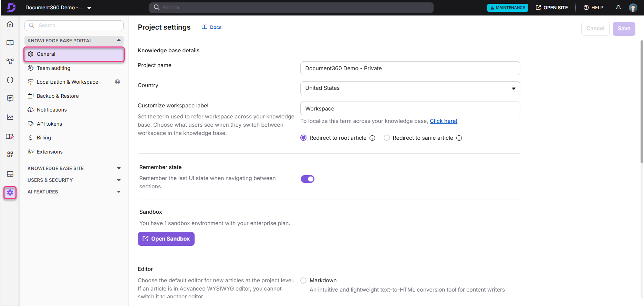Select Redirect to root article radio
Image resolution: width=644 pixels, height=306 pixels.
pyautogui.click(x=303, y=138)
